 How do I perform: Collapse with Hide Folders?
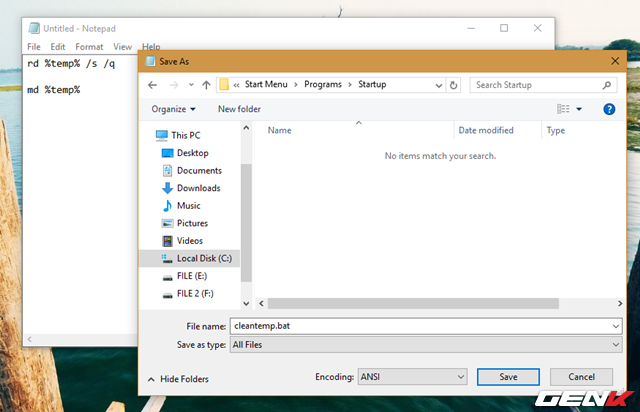click(x=178, y=379)
